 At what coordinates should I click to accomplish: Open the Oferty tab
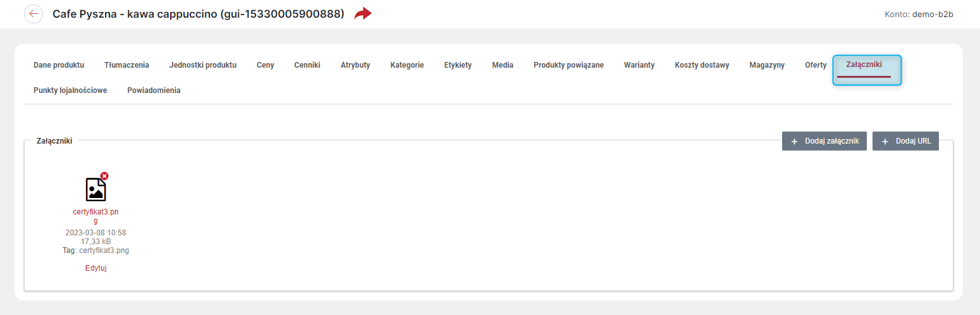[x=816, y=65]
